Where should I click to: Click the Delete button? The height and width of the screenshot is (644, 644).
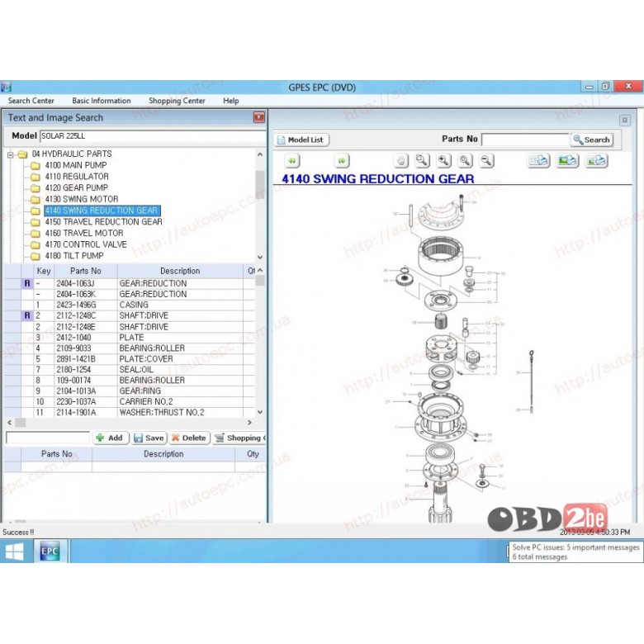click(189, 438)
